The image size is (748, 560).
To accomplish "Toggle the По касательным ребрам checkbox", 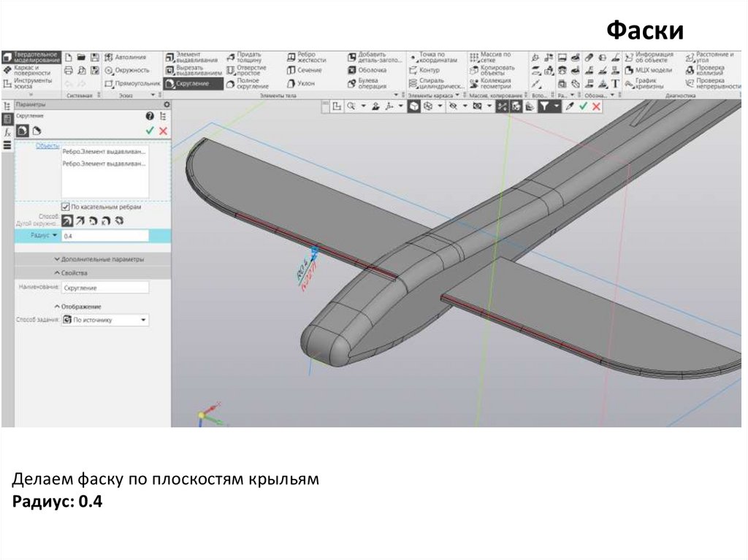I will 66,207.
